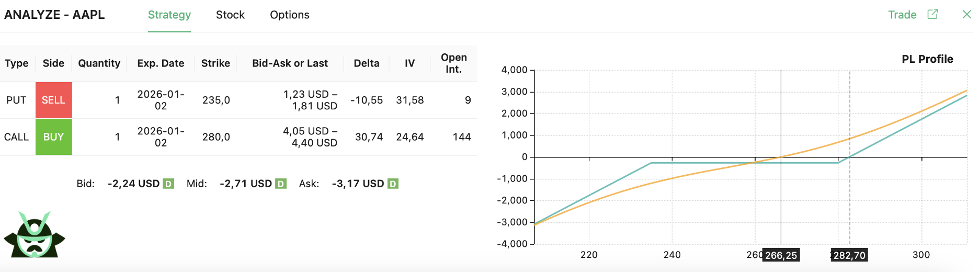Open the Options tab
The width and height of the screenshot is (980, 272).
(290, 15)
